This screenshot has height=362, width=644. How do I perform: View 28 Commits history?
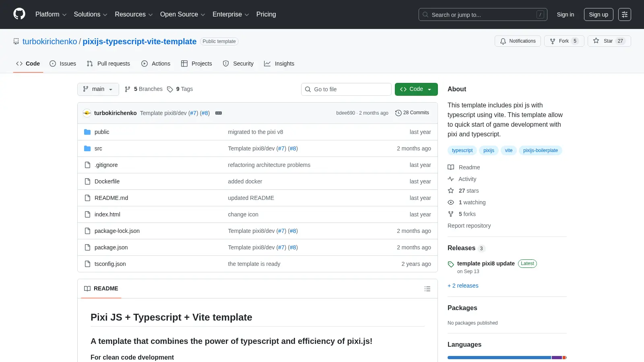click(412, 113)
